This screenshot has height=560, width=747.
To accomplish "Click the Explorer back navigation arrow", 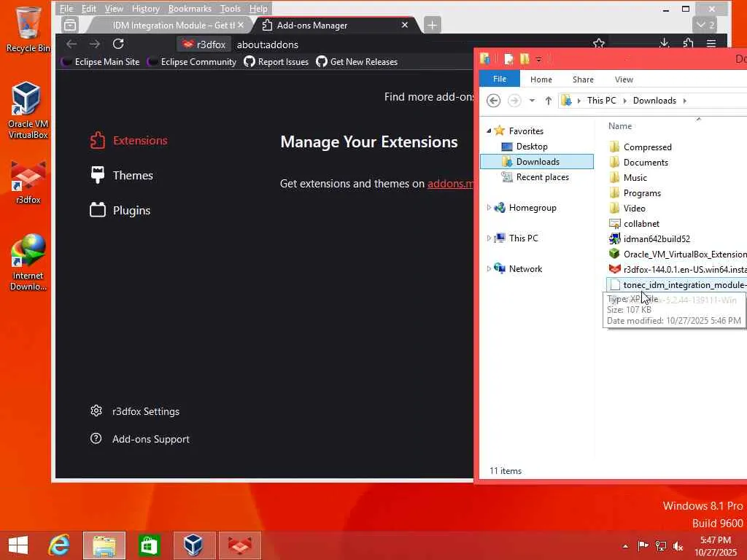I will (494, 101).
